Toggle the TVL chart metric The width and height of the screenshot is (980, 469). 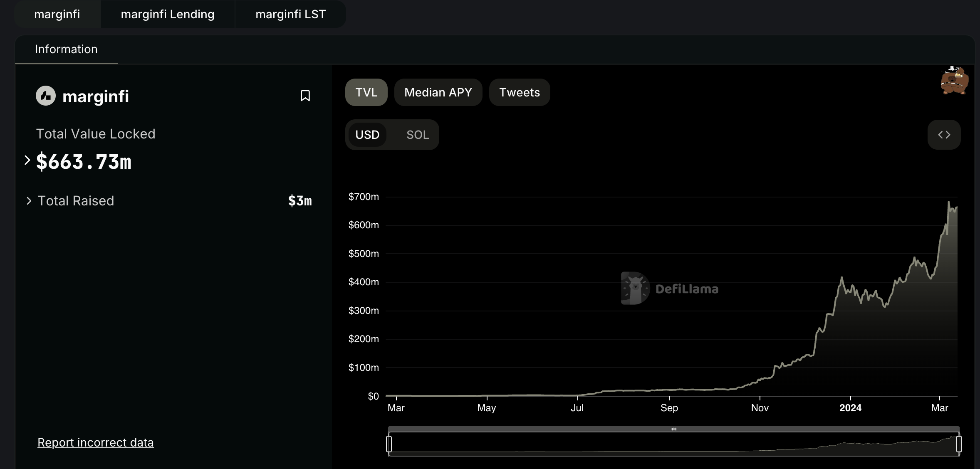tap(366, 92)
